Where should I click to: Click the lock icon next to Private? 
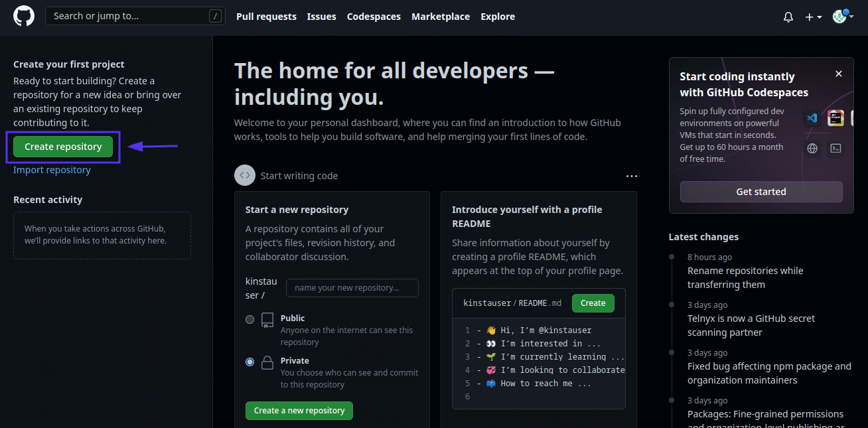coord(267,362)
